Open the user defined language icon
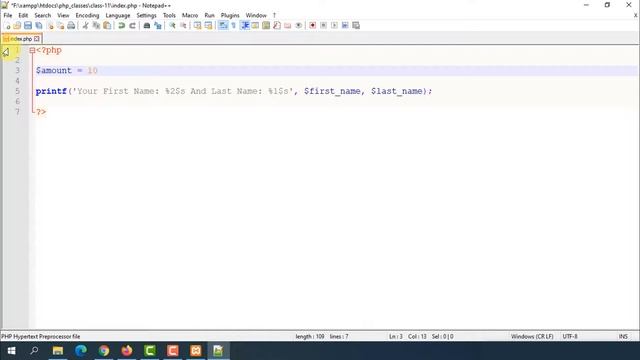The image size is (640, 360). (x=255, y=26)
